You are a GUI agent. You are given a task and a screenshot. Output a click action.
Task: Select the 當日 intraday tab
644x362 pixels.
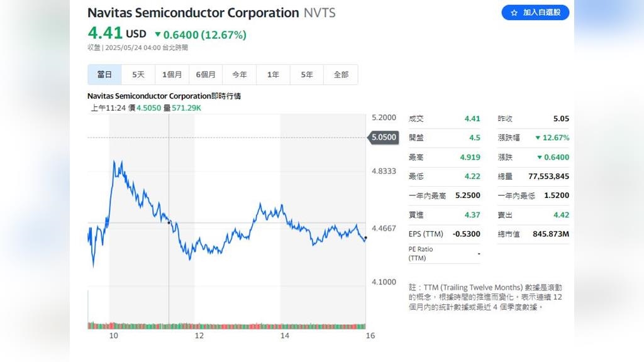[x=104, y=75]
